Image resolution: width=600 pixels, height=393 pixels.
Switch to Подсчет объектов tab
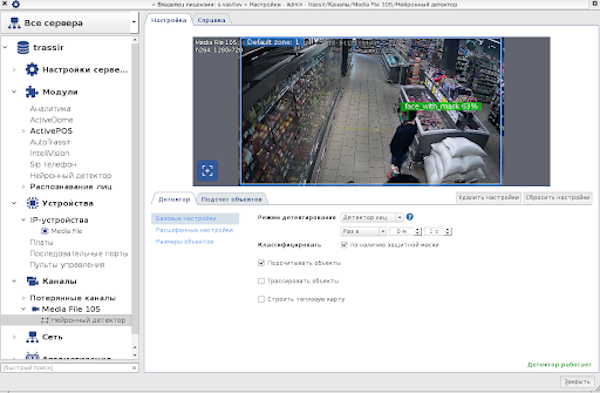click(232, 199)
